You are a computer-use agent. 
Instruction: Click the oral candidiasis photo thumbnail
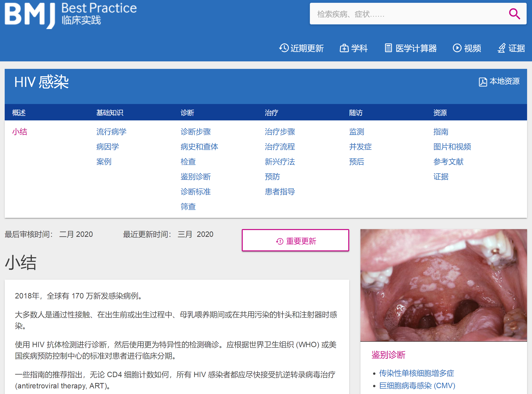[x=443, y=285]
